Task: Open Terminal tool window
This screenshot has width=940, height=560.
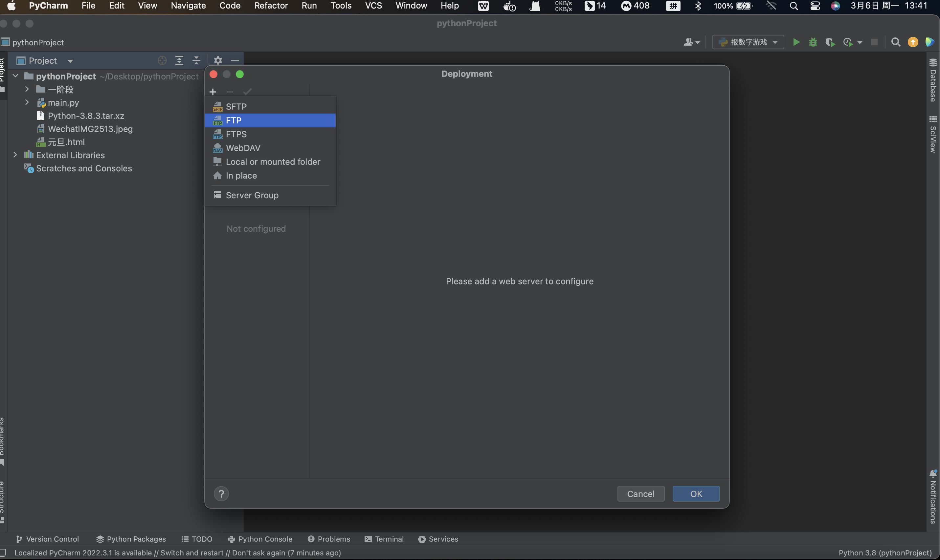Action: 384,539
